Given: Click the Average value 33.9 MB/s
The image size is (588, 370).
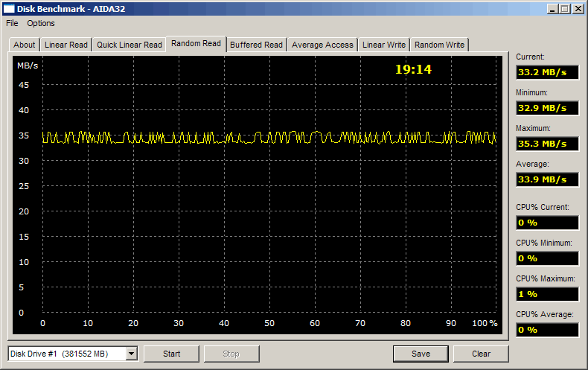Looking at the screenshot, I should click(547, 179).
